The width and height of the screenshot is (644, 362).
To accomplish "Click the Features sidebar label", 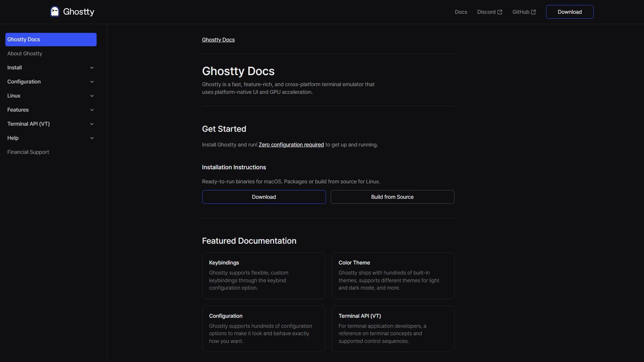I will (x=18, y=110).
